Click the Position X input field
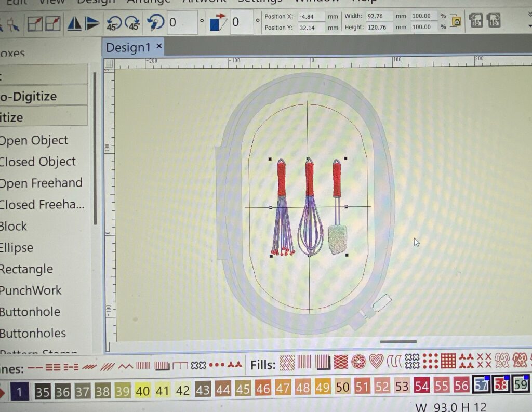The height and width of the screenshot is (412, 532). [x=312, y=17]
